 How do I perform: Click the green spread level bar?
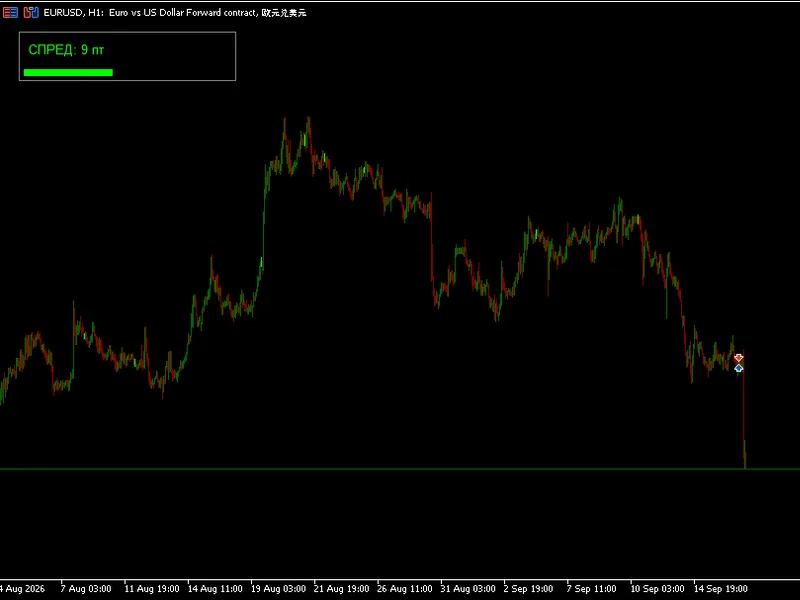pos(68,72)
